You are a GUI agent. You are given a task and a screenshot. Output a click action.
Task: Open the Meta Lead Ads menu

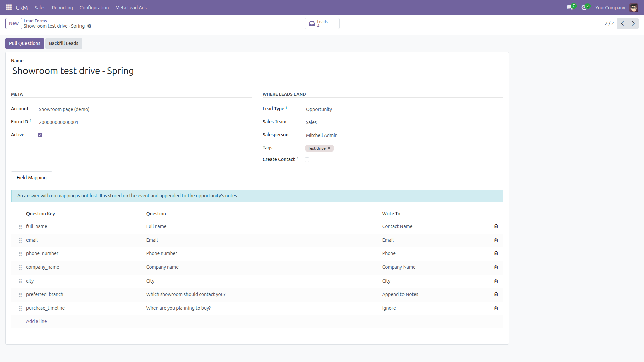131,7
